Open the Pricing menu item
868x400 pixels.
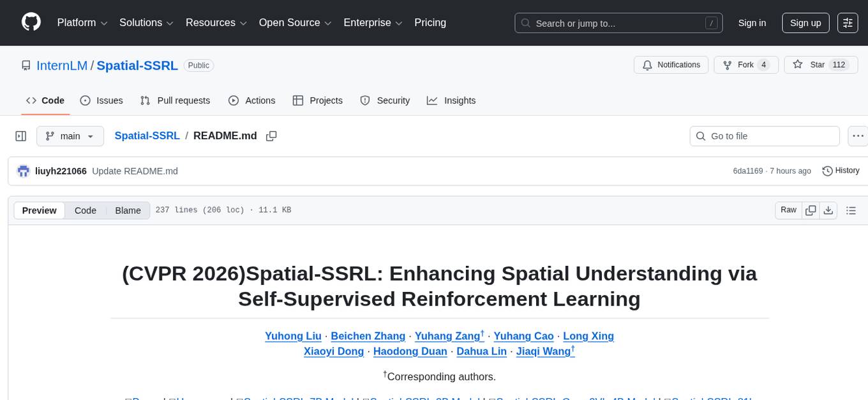click(430, 22)
